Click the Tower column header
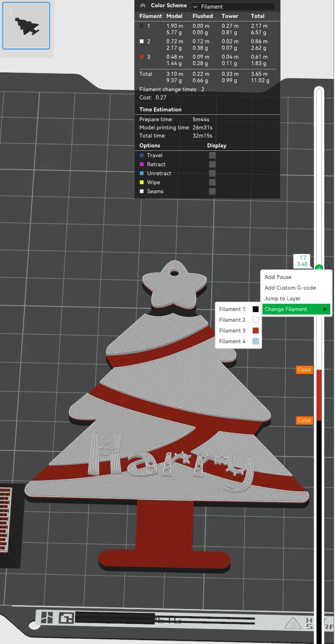Screen dimensions: 335x644 coord(230,16)
